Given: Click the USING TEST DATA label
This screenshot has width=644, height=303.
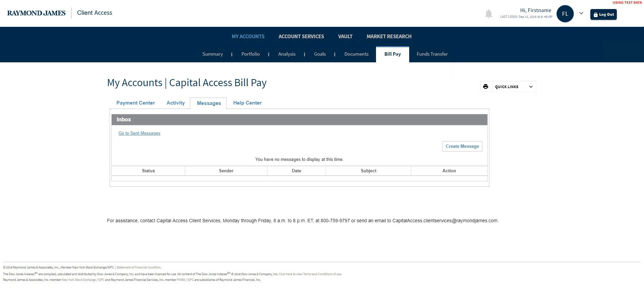Looking at the screenshot, I should point(627,3).
